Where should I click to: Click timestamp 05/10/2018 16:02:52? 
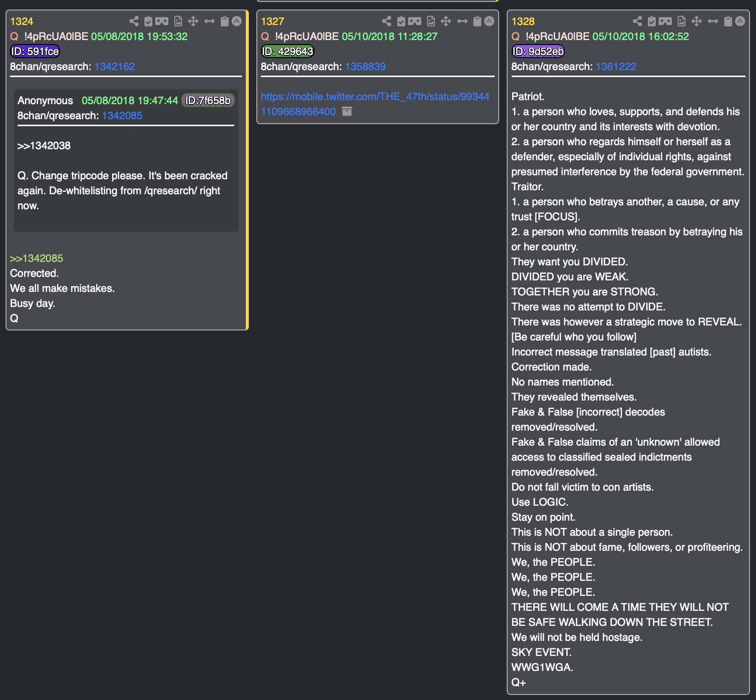[x=640, y=37]
